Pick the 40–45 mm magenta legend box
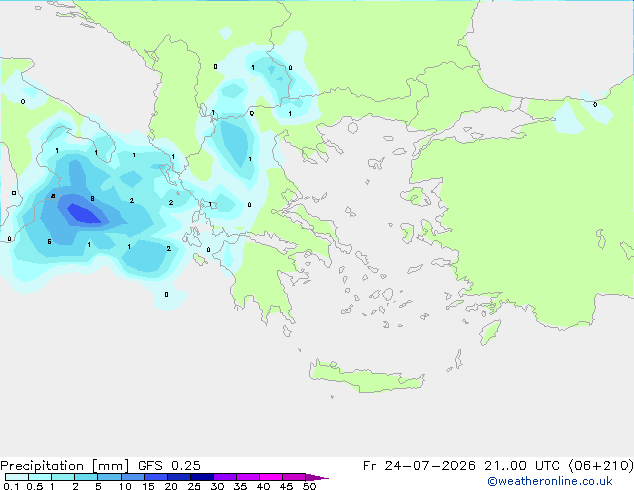This screenshot has height=490, width=634. [271, 477]
